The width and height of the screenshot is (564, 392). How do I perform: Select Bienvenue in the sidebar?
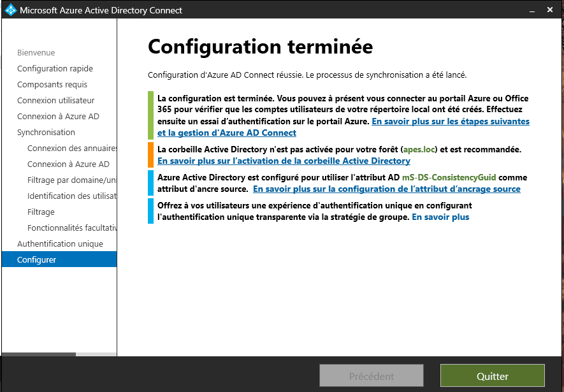[x=36, y=52]
